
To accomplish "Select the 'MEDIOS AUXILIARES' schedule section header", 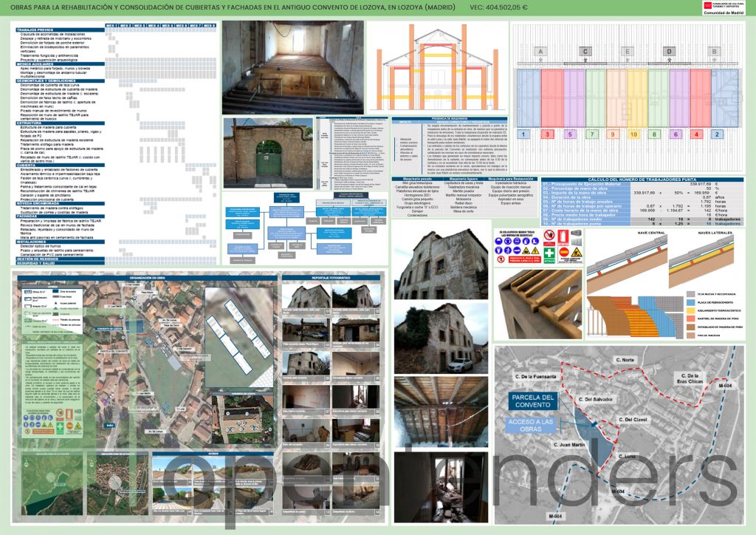I will 60,64.
